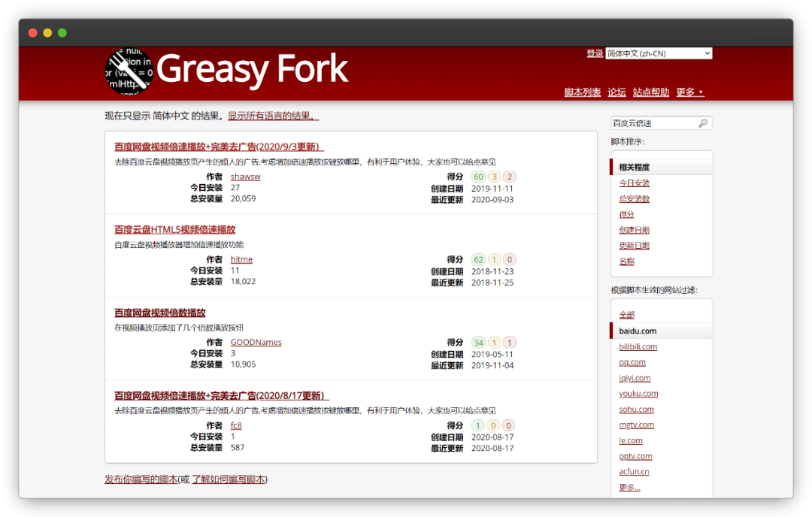Open script 百度网盘视频倍速播放+完美去广告(2020/9/3更新)
This screenshot has height=517, width=812.
(x=219, y=147)
